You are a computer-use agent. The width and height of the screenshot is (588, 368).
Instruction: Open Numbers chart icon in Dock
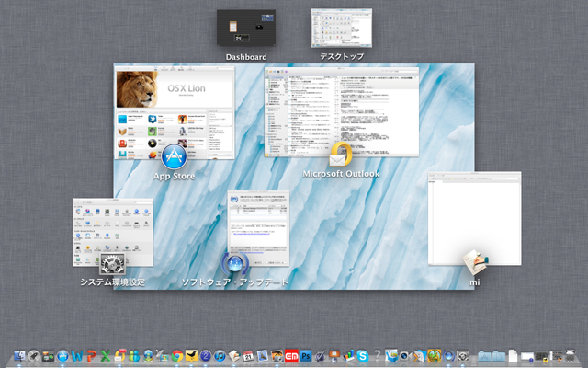point(349,356)
